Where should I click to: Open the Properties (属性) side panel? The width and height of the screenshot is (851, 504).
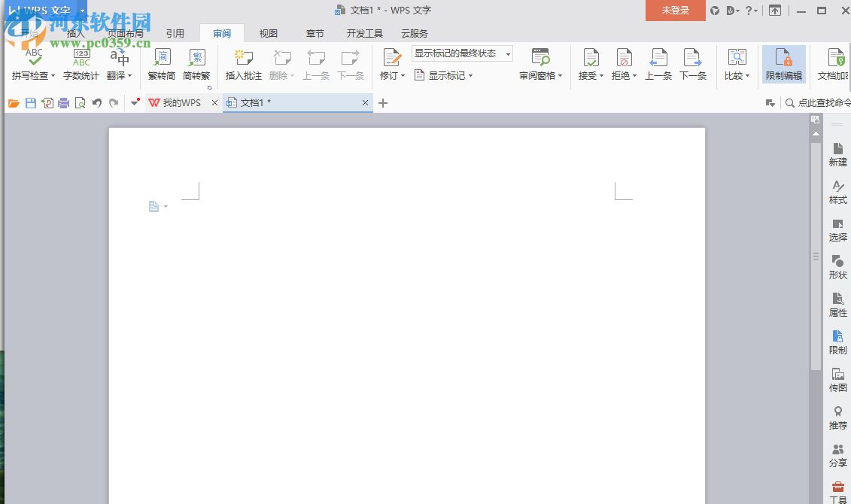point(838,305)
